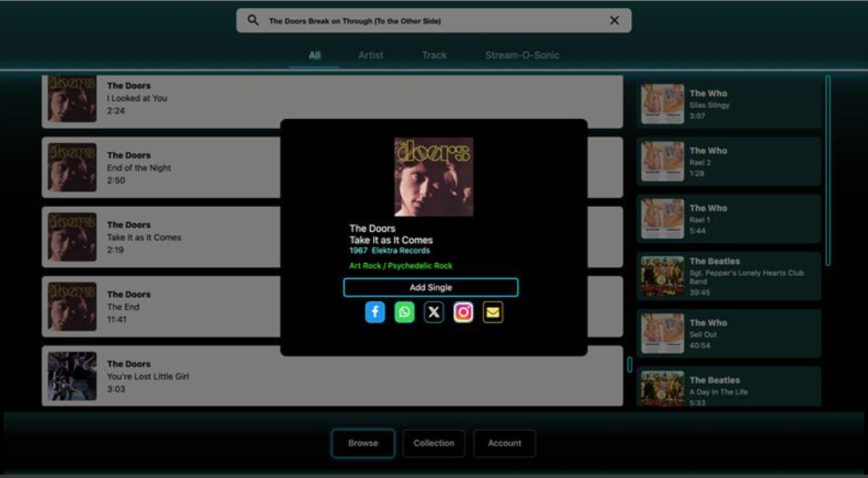Open the Stream-O-Sonic tab
868x478 pixels.
(522, 55)
